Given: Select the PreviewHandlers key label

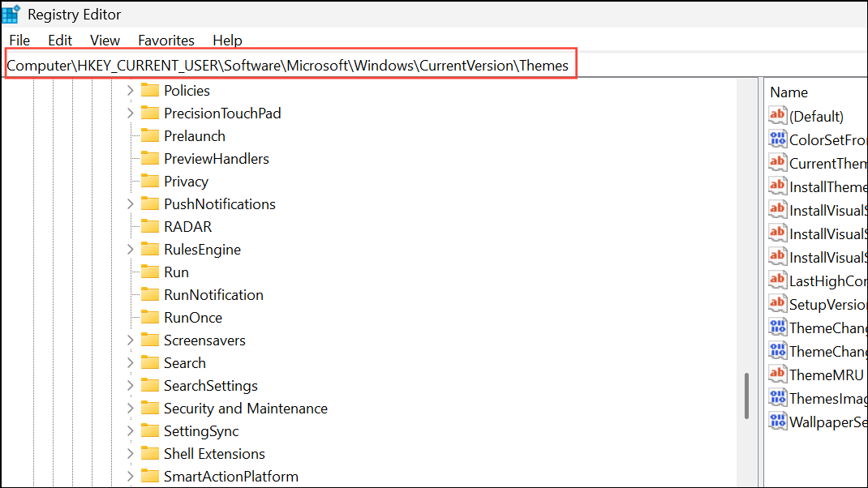Looking at the screenshot, I should 216,159.
